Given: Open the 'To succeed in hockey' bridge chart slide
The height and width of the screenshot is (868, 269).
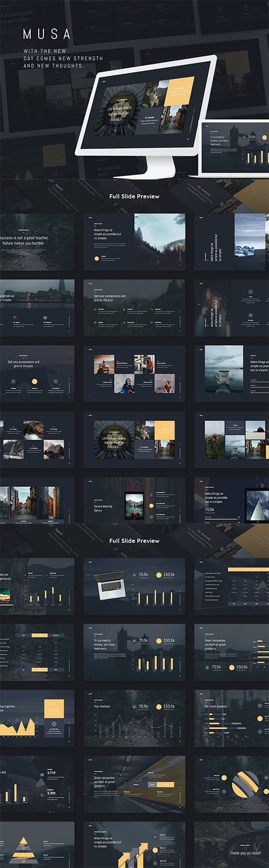Looking at the screenshot, I should click(134, 652).
